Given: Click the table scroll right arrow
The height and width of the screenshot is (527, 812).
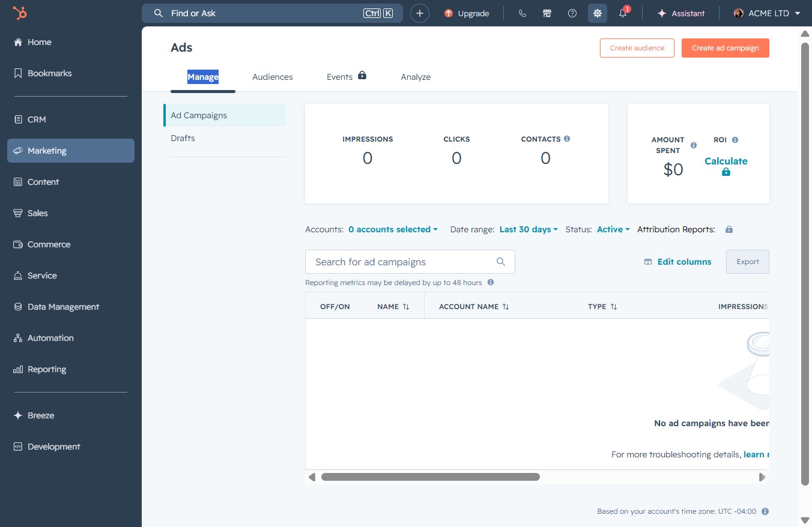Looking at the screenshot, I should pos(762,477).
